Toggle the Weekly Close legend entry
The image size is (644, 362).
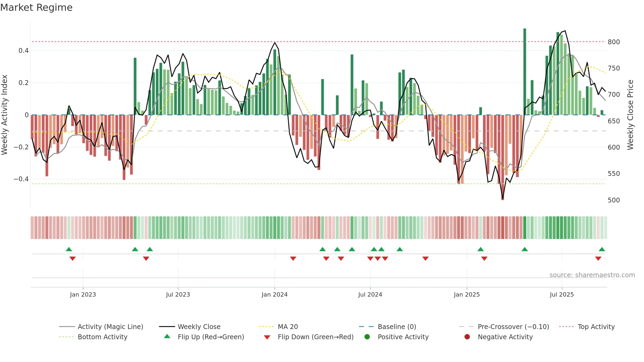[x=190, y=327]
